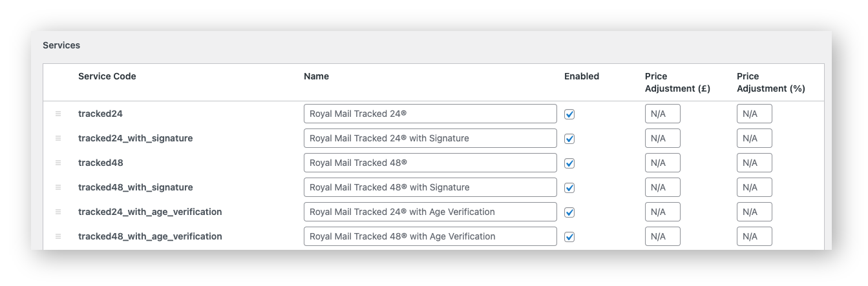Click £ adjustment field for tracked48_with_age_verification
Image resolution: width=868 pixels, height=286 pixels.
pyautogui.click(x=662, y=236)
